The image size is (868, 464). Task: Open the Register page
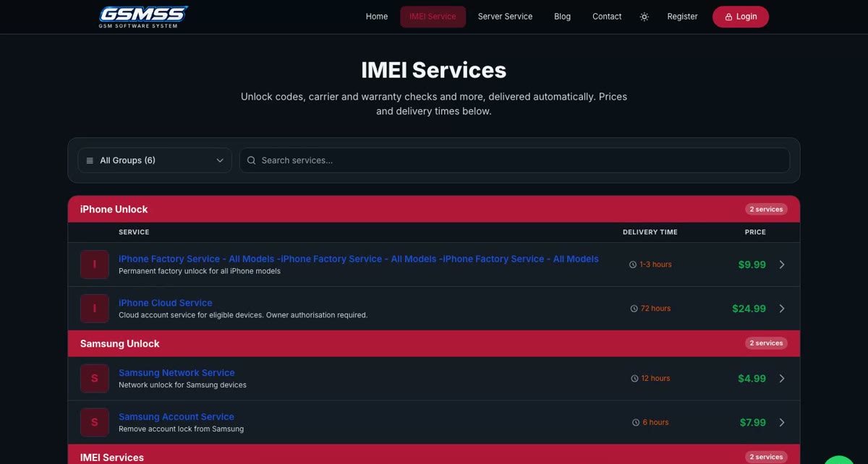682,17
